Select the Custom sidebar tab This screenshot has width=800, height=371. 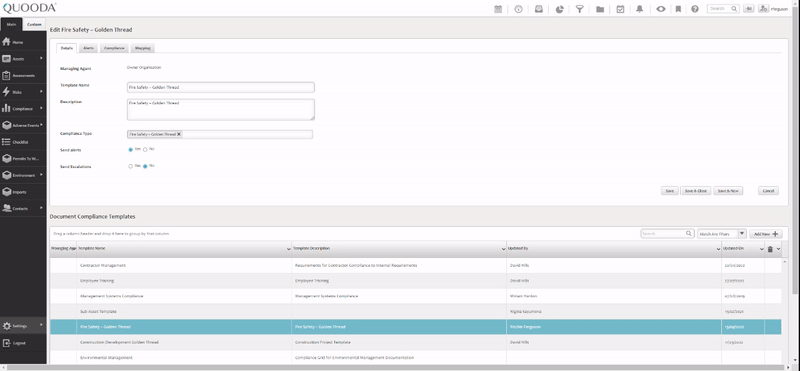click(x=34, y=24)
